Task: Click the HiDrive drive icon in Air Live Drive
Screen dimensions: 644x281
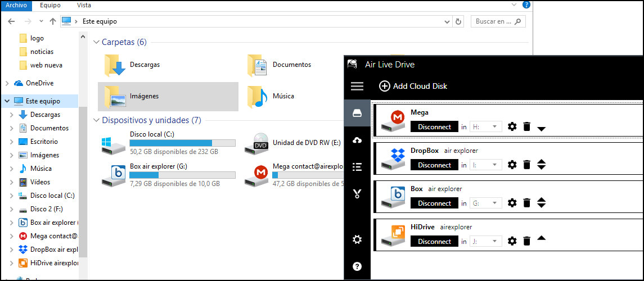Action: (393, 236)
